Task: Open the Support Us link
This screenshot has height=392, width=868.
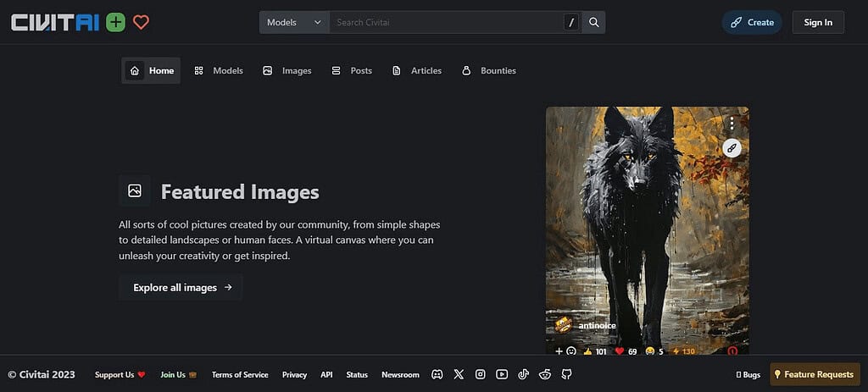Action: [120, 374]
